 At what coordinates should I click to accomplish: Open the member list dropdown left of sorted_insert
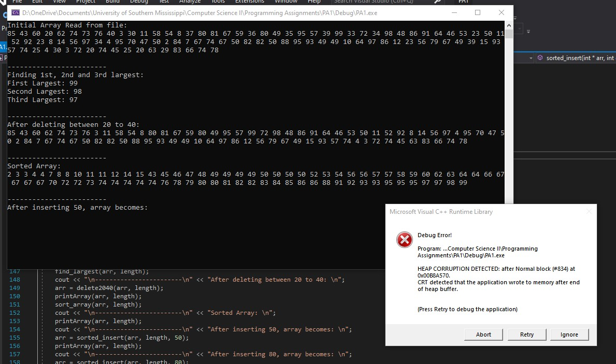coord(530,58)
